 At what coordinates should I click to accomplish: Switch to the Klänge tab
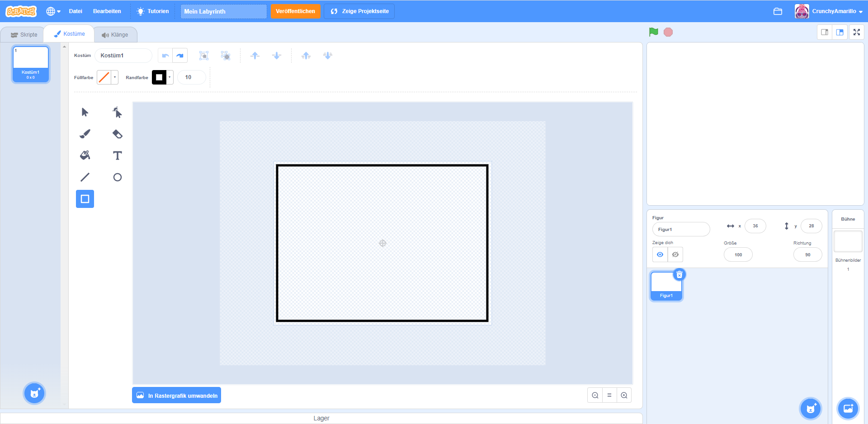[x=115, y=35]
